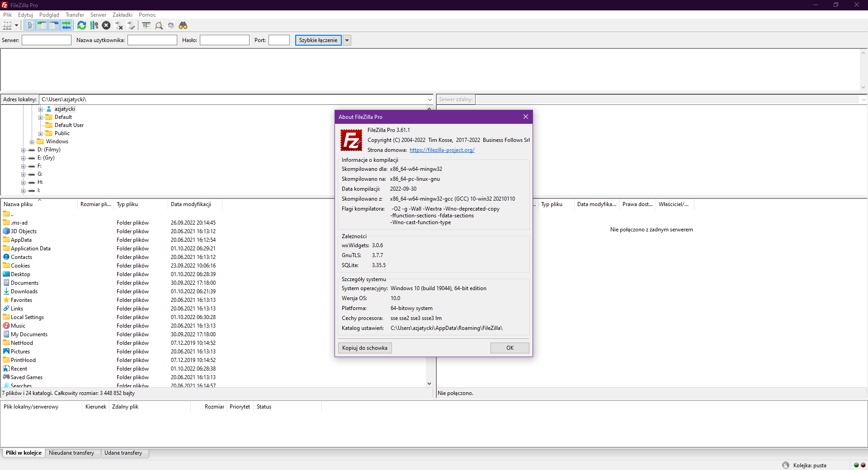The width and height of the screenshot is (868, 470).
Task: Expand the D: (Filmy) drive node
Action: (x=23, y=150)
